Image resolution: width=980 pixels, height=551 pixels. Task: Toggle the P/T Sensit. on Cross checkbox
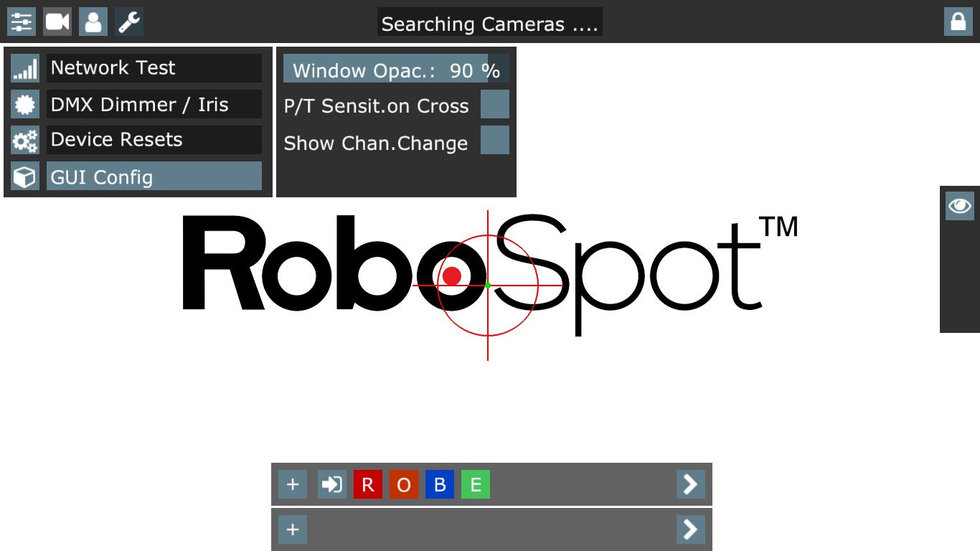pyautogui.click(x=494, y=104)
